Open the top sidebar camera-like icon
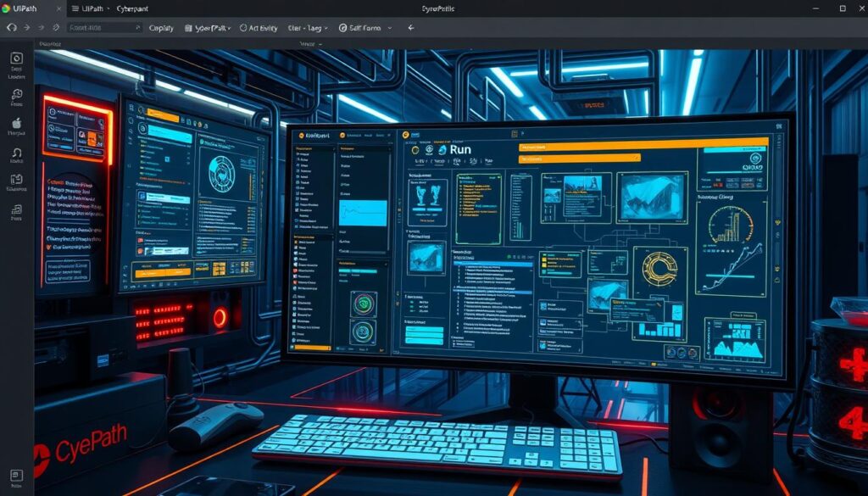868x496 pixels. click(x=17, y=59)
